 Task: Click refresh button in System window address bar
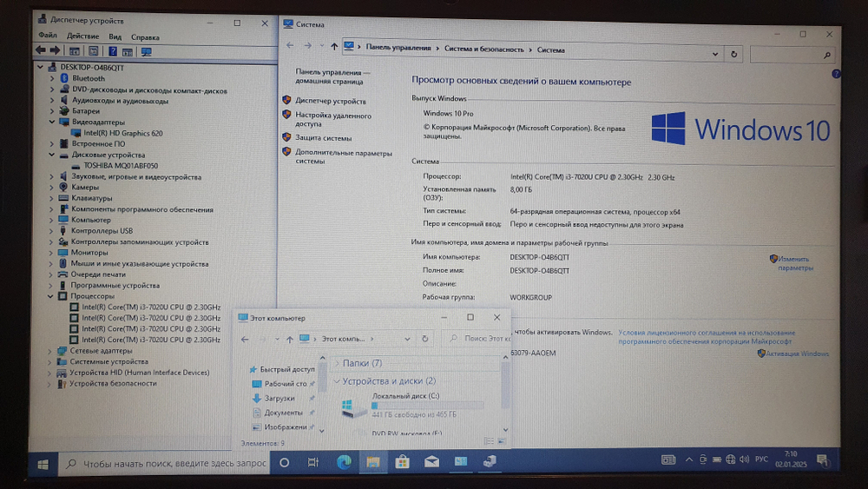click(x=733, y=54)
